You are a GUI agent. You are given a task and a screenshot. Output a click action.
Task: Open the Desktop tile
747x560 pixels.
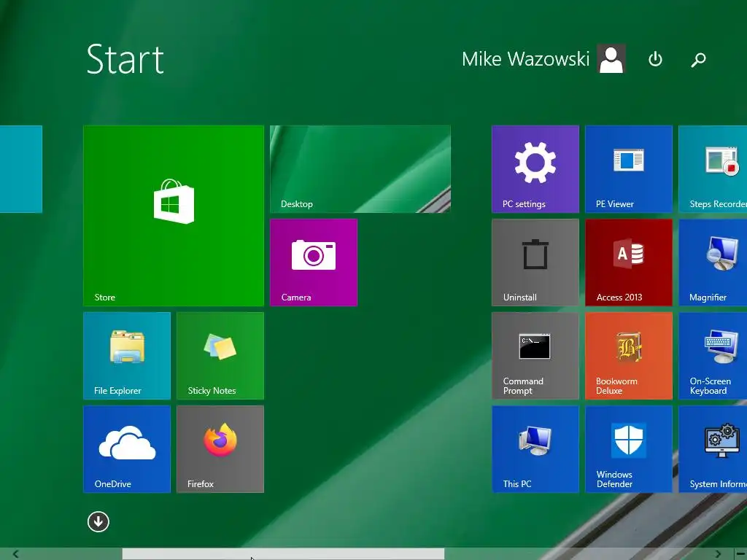tap(360, 169)
